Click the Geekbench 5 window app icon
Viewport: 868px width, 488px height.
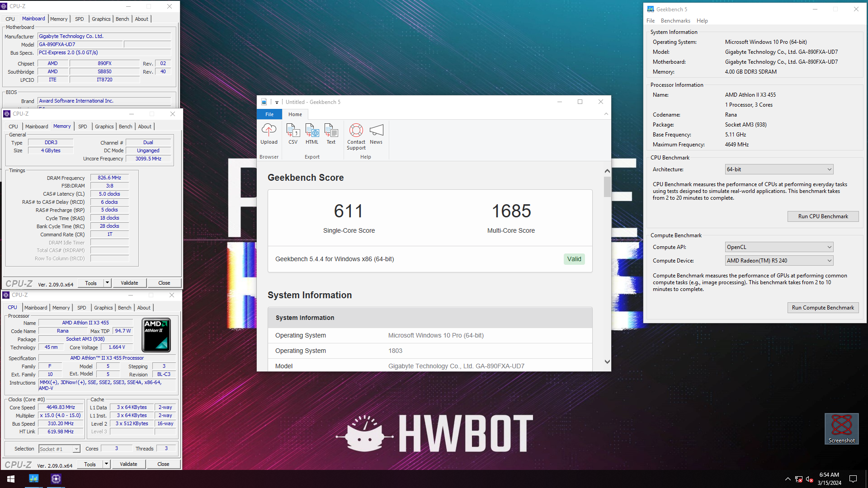coord(651,9)
